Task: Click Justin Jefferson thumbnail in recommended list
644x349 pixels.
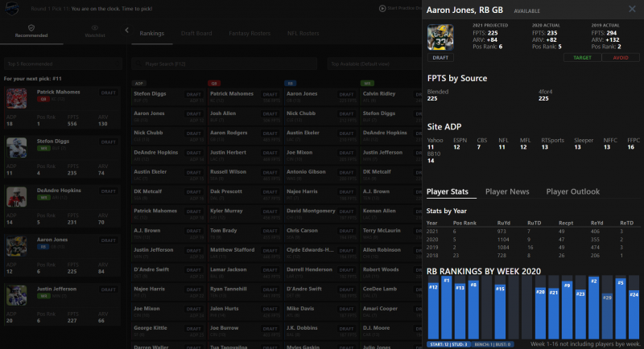Action: click(x=16, y=295)
